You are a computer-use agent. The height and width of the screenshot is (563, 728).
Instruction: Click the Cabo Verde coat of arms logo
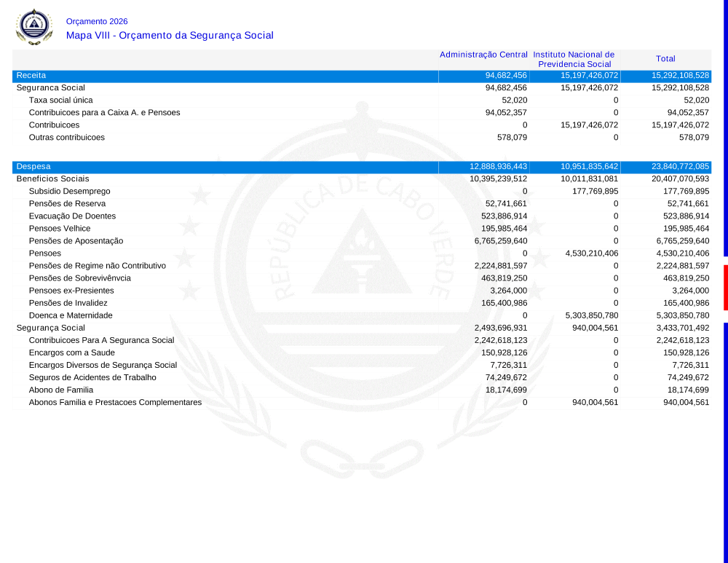point(34,26)
